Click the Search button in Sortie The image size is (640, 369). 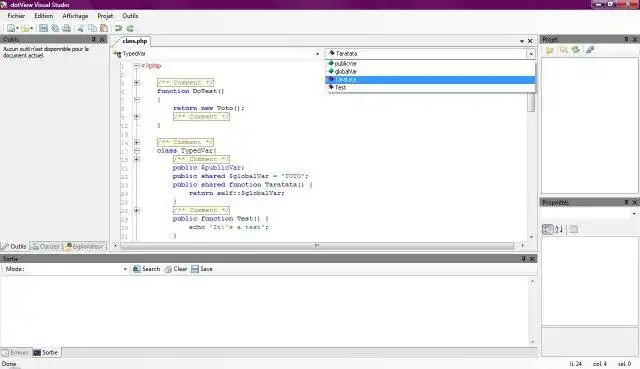[x=147, y=269]
